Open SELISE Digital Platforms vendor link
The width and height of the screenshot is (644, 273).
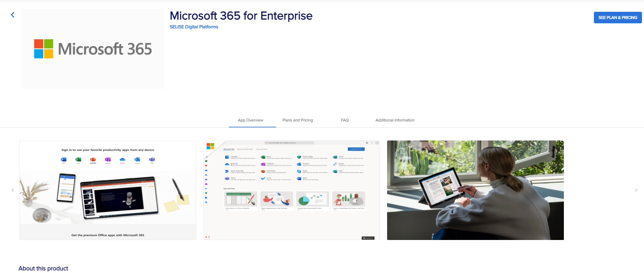tap(194, 27)
